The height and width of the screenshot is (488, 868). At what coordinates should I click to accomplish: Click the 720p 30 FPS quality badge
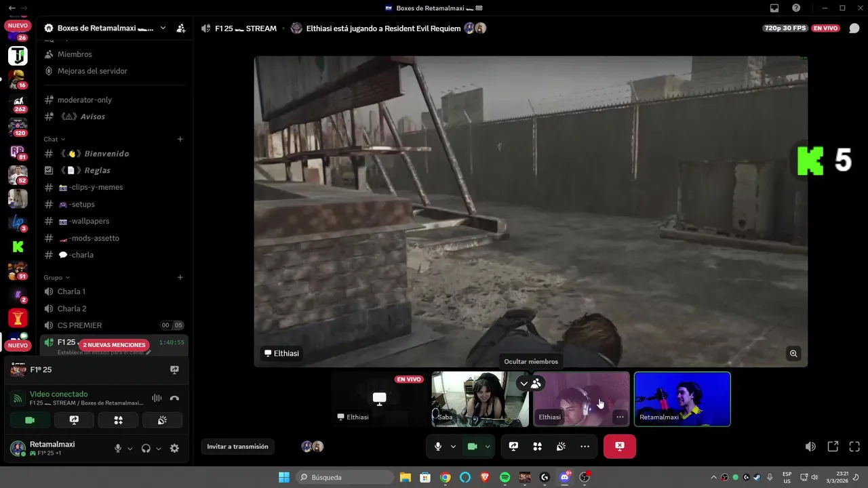785,28
